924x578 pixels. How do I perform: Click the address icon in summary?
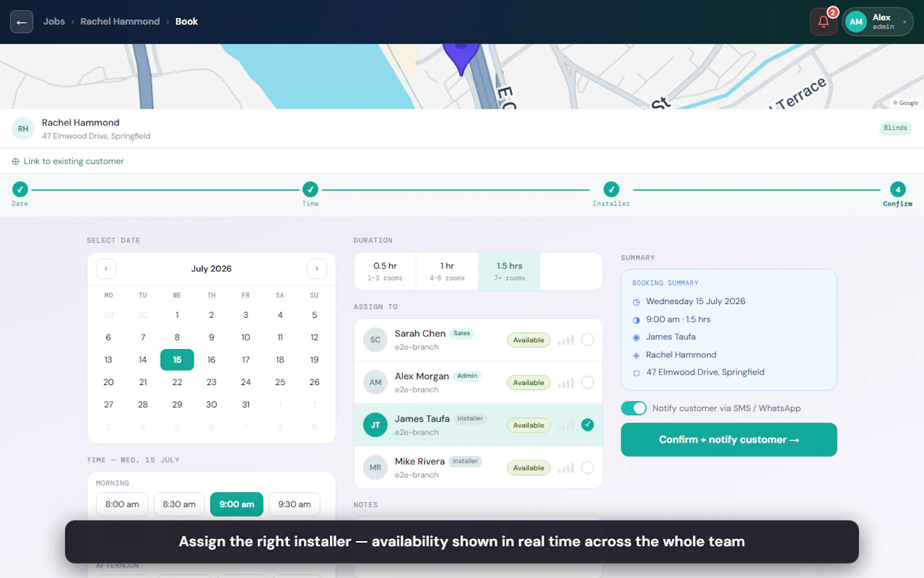pyautogui.click(x=636, y=373)
